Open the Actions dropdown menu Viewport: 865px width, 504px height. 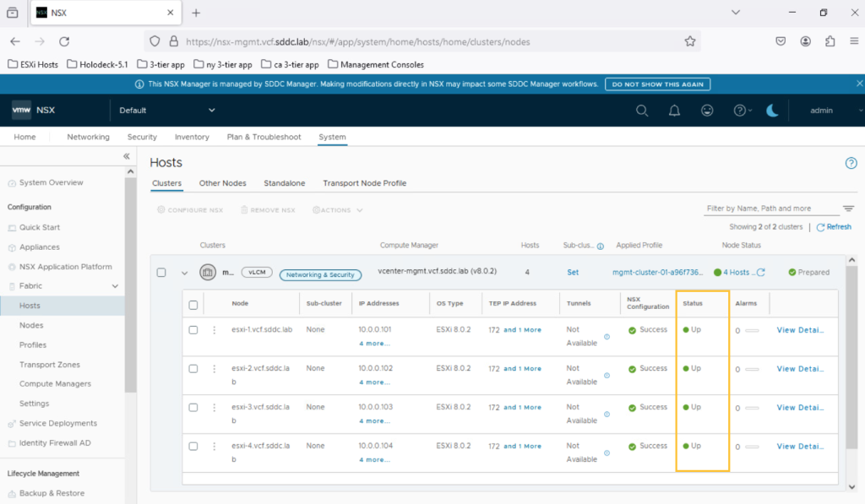[x=338, y=210]
